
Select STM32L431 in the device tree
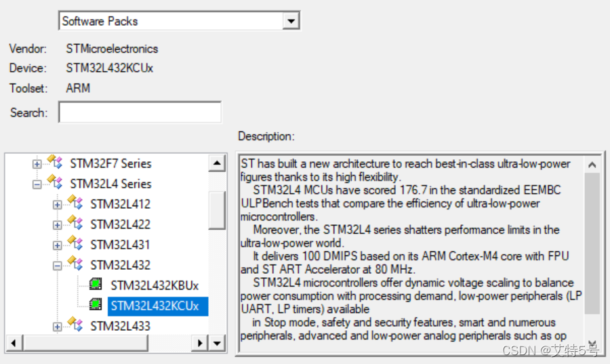coord(120,245)
